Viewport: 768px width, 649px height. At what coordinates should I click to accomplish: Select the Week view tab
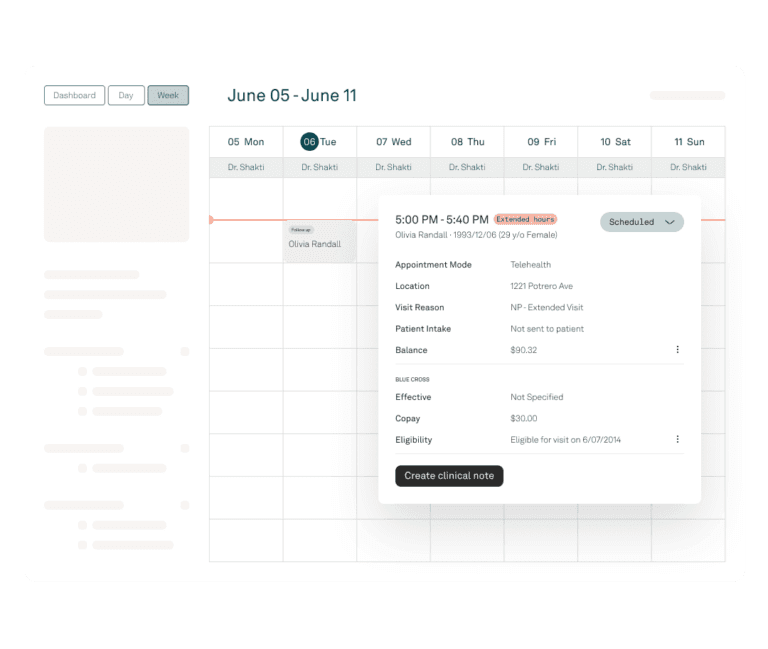coord(168,96)
